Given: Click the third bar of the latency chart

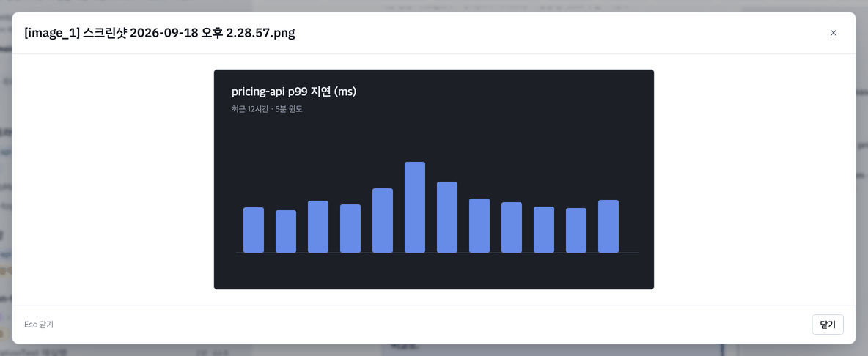Looking at the screenshot, I should (318, 226).
